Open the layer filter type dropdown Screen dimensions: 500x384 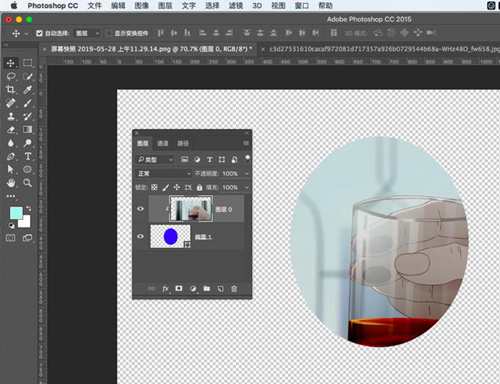click(x=155, y=160)
